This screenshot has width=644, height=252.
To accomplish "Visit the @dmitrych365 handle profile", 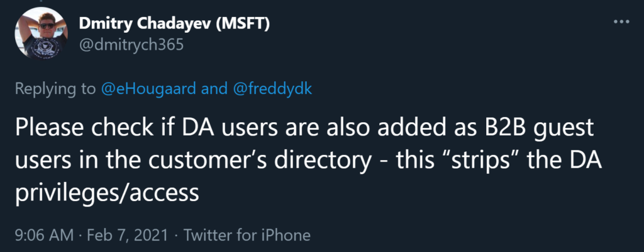I will pyautogui.click(x=131, y=45).
